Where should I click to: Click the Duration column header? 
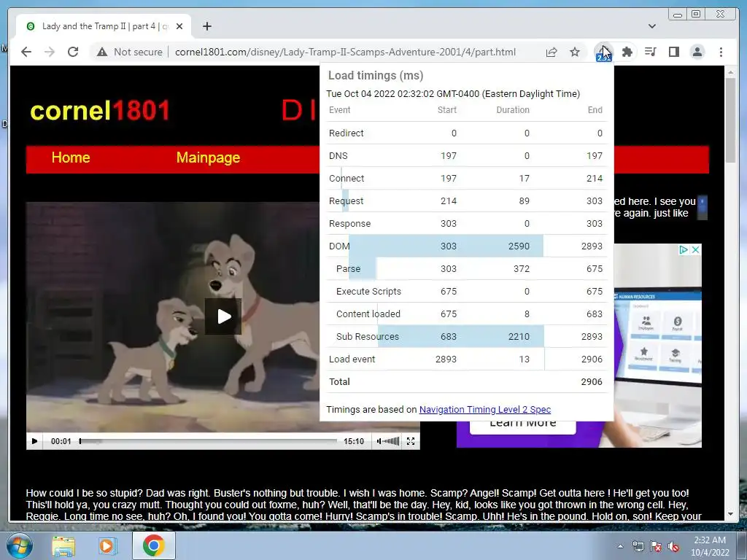tap(513, 110)
